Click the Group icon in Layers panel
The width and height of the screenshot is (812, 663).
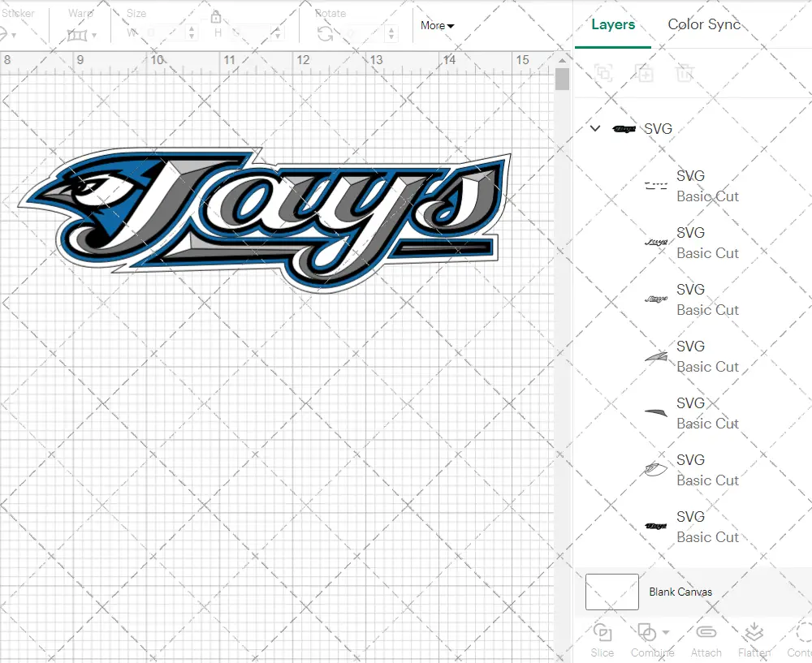603,73
